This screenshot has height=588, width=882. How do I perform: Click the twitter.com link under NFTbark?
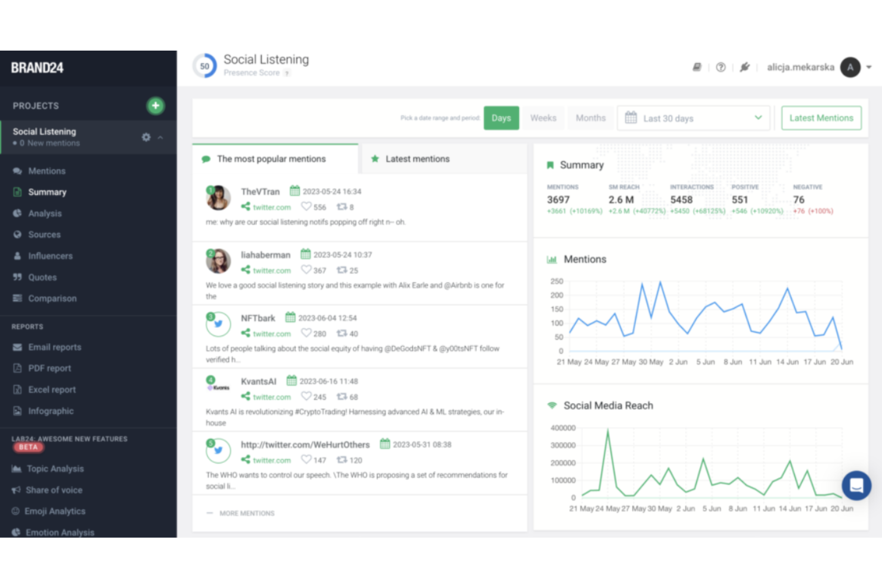click(x=272, y=334)
